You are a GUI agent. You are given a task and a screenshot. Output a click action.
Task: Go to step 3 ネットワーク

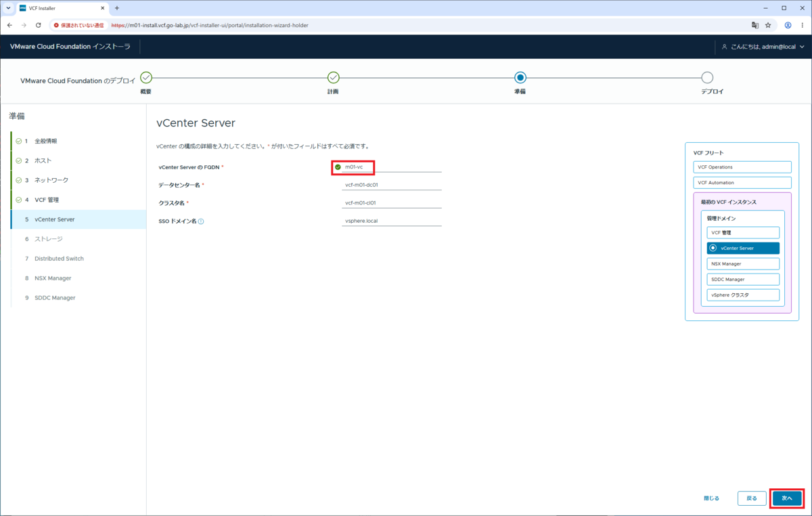pos(78,180)
